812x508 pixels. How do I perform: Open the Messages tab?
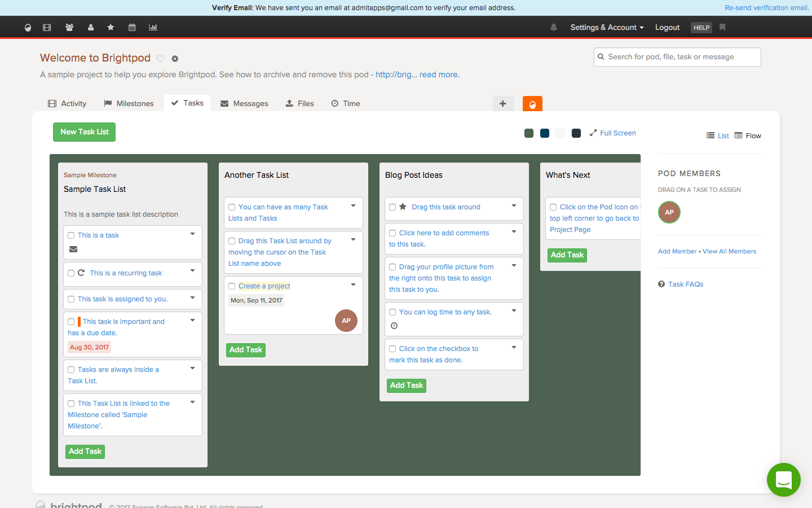244,103
